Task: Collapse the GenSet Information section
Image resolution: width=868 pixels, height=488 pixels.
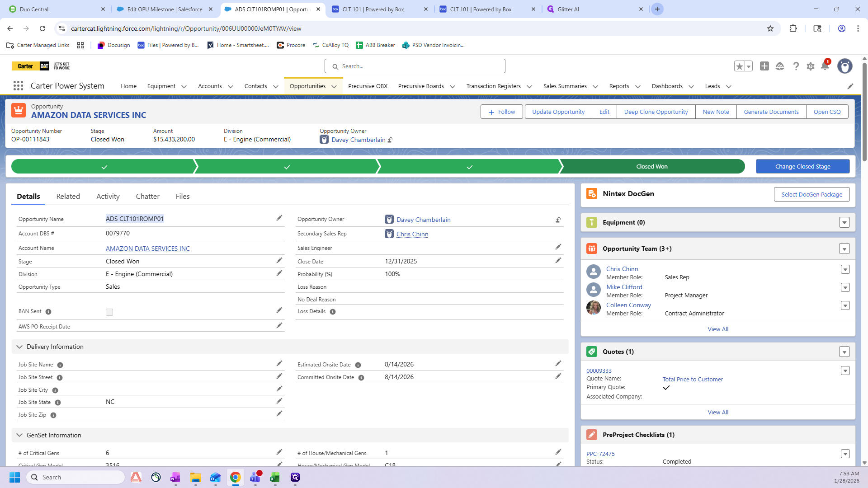Action: 19,435
